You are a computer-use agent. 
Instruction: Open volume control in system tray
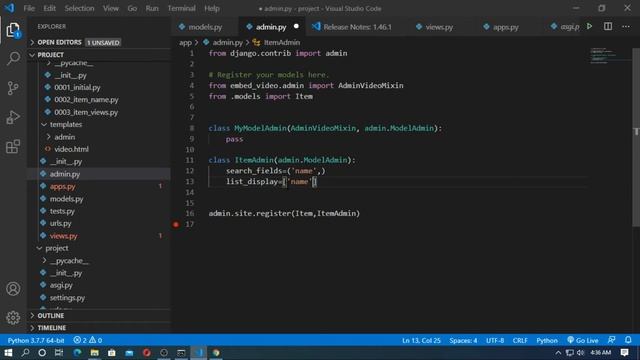pos(580,353)
